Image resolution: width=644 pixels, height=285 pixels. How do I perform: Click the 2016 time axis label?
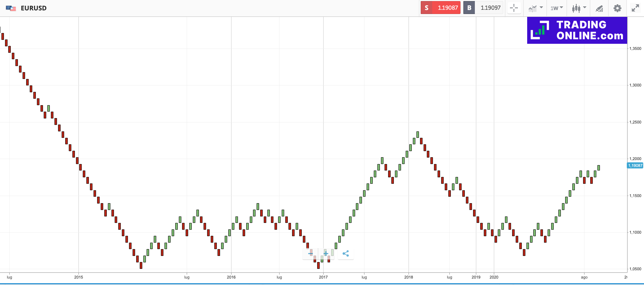click(231, 277)
